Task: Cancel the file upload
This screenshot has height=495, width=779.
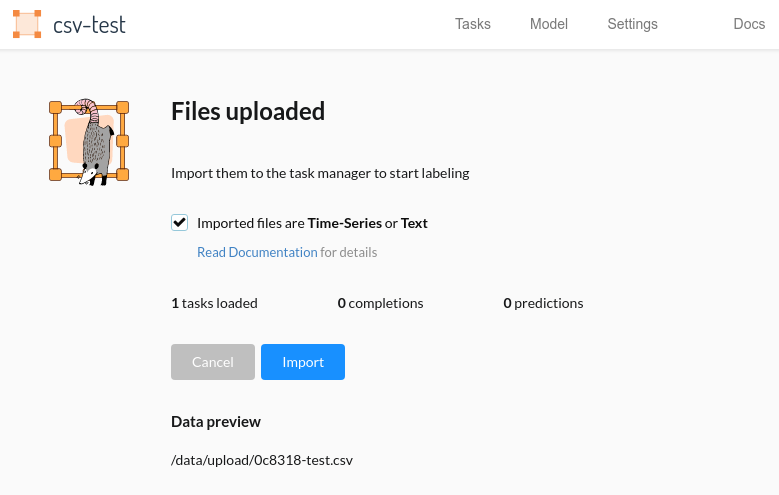Action: pyautogui.click(x=213, y=362)
